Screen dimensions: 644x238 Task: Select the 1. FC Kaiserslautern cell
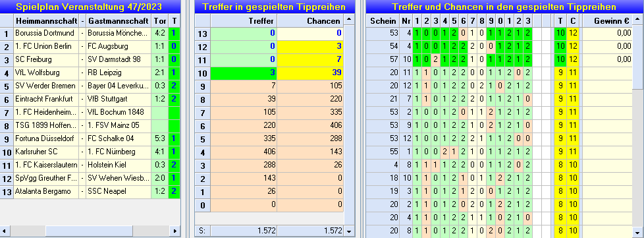point(46,165)
